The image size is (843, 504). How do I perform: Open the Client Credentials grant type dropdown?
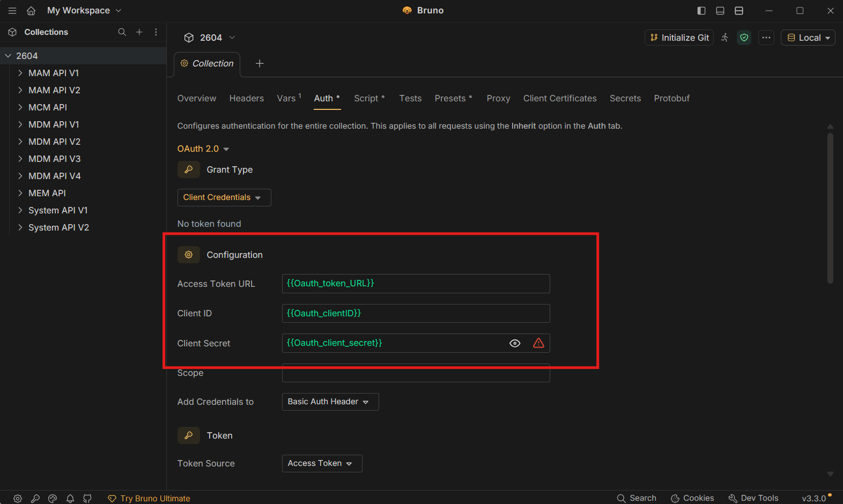(x=224, y=197)
